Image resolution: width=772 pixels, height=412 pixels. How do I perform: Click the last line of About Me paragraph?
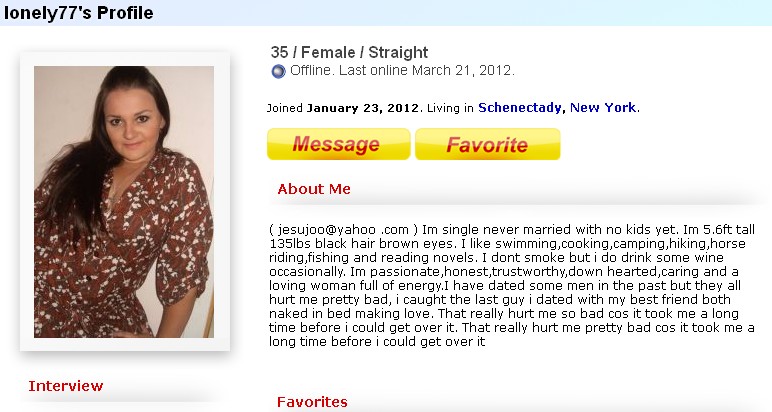click(x=377, y=342)
